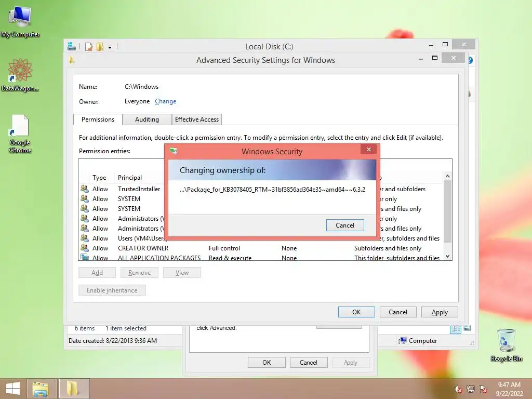The height and width of the screenshot is (399, 532).
Task: Click Cancel in the Properties dialog behind
Action: (309, 362)
